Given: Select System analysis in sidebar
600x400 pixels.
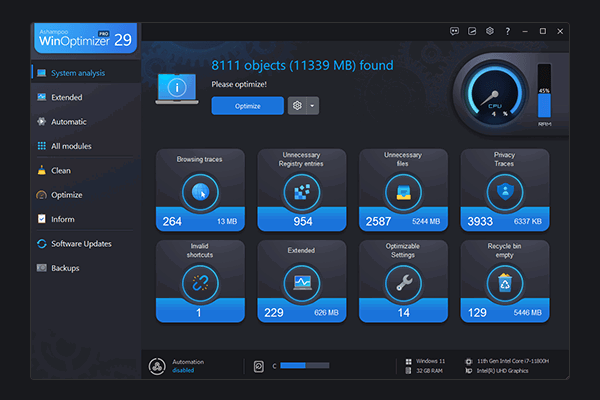Looking at the screenshot, I should (86, 73).
